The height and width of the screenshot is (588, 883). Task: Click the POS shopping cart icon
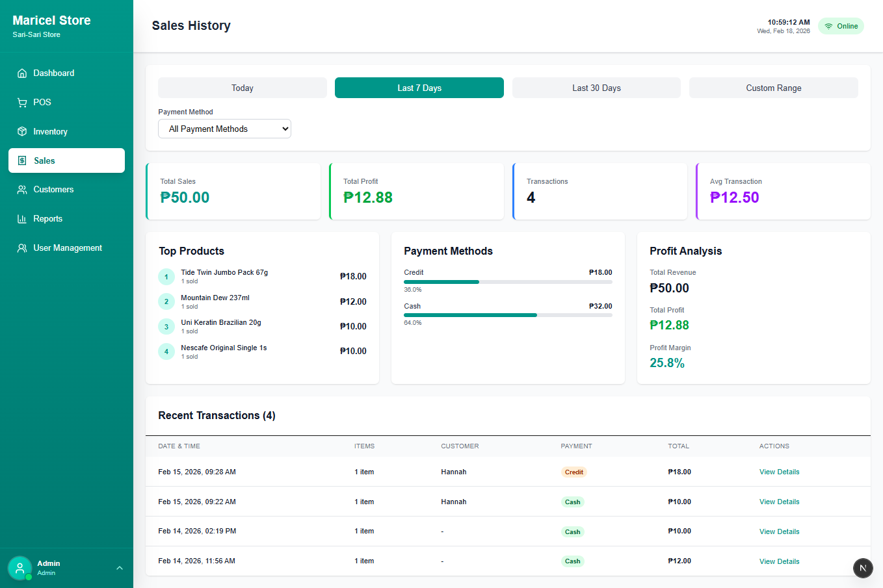point(22,103)
